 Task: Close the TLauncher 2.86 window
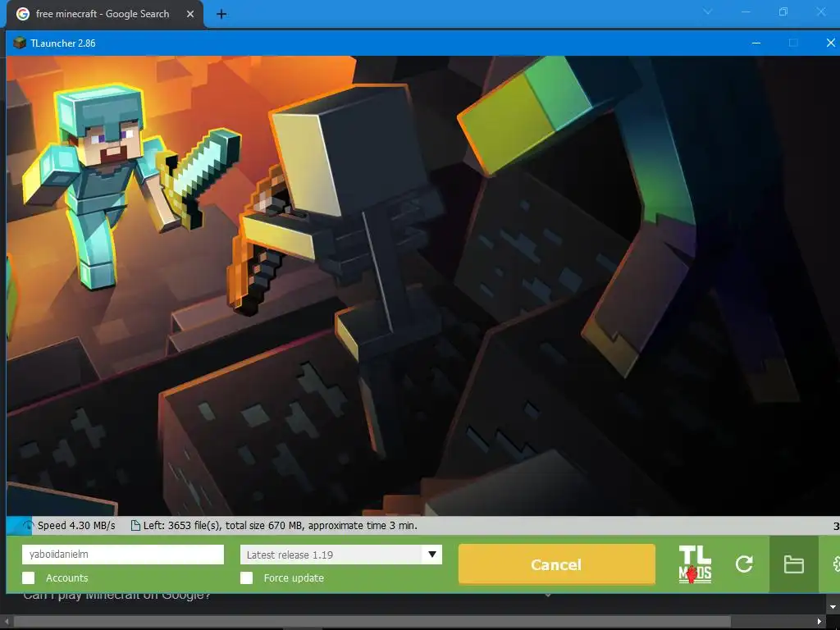tap(830, 43)
